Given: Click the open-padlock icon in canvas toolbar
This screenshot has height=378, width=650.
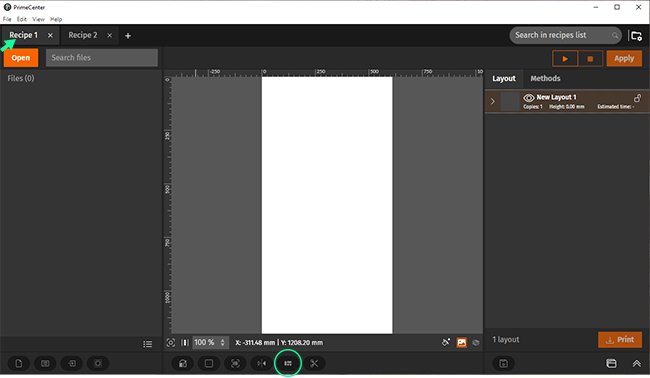Looking at the screenshot, I should pyautogui.click(x=182, y=363).
